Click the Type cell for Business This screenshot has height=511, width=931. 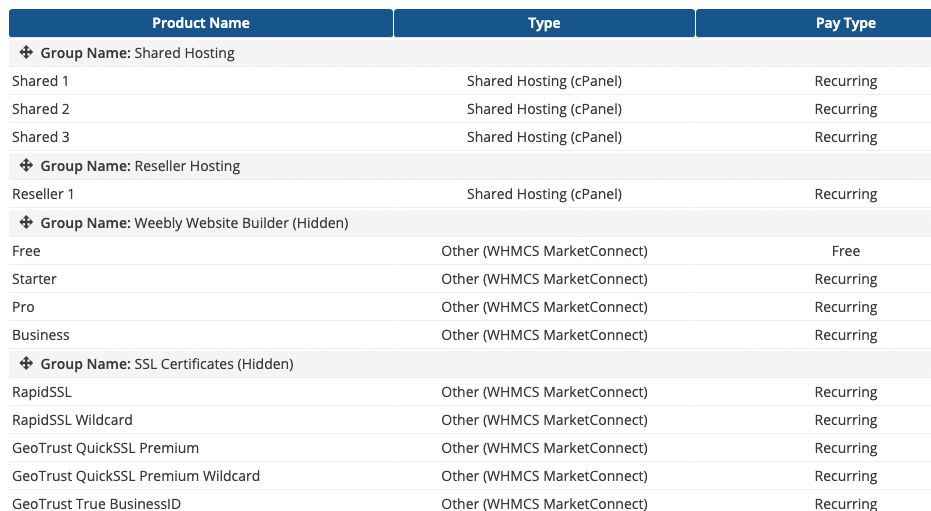click(544, 335)
